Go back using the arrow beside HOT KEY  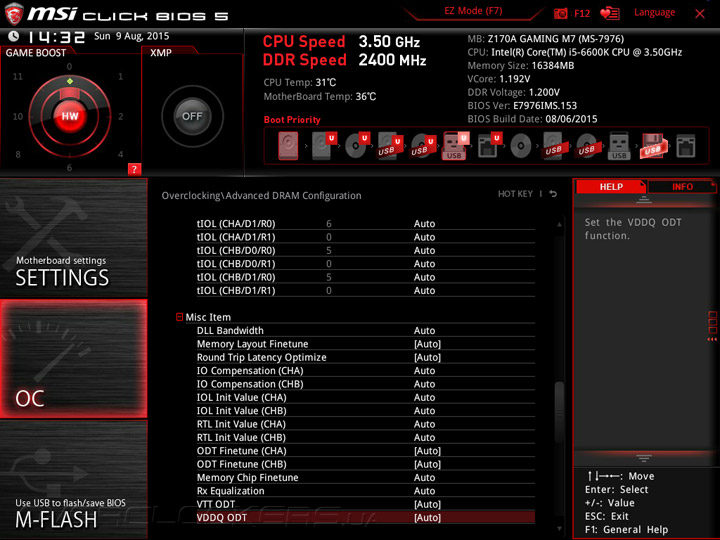coord(553,194)
